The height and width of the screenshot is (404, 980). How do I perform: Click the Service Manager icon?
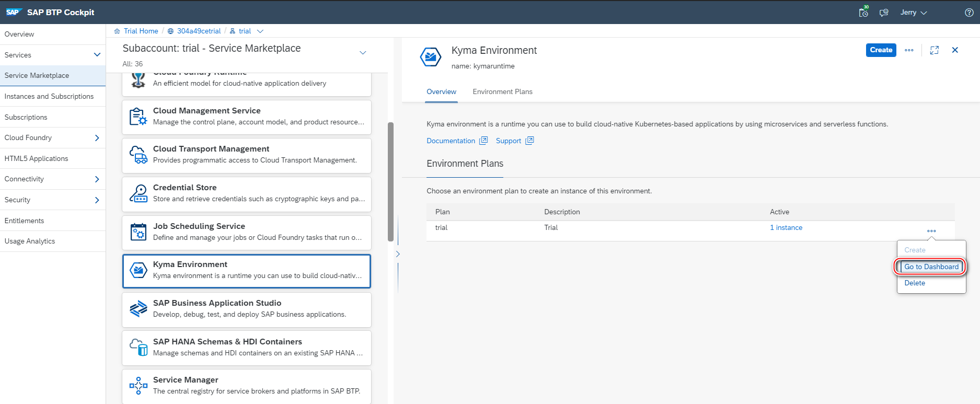click(x=139, y=386)
